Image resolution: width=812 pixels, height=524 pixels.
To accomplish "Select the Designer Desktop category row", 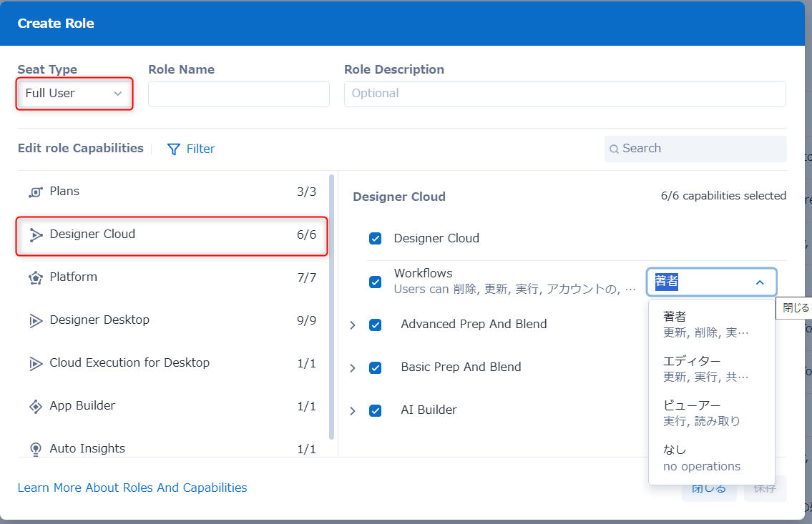I will [172, 321].
